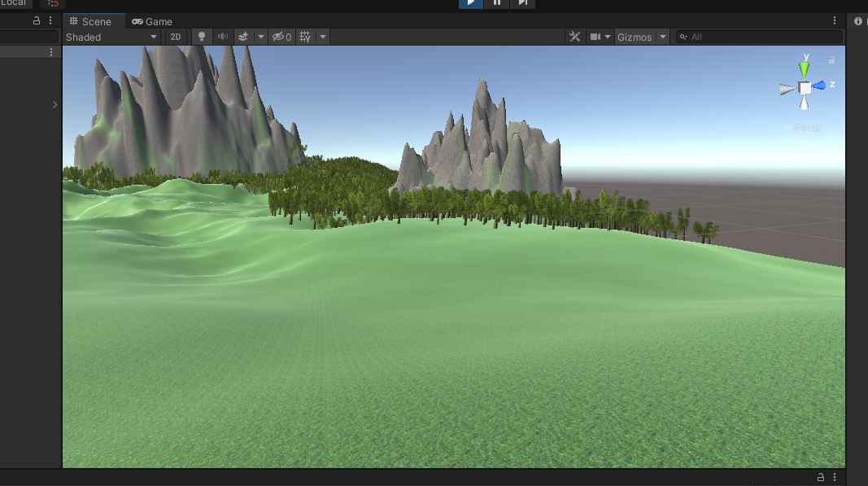Toggle scene lighting with the lightbulb icon
868x486 pixels.
(x=202, y=37)
